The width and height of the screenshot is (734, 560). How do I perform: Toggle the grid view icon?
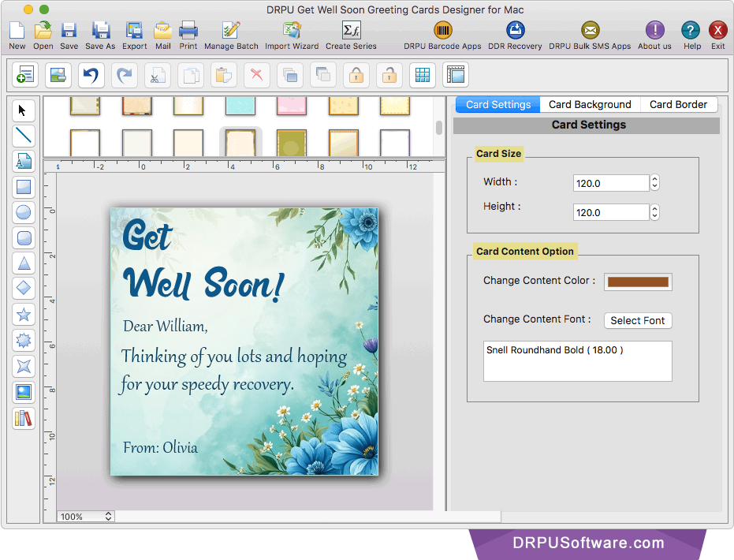click(423, 75)
